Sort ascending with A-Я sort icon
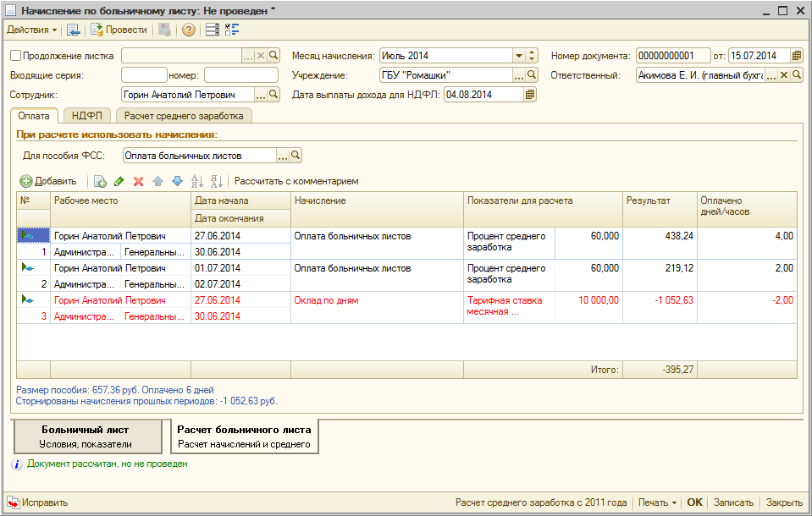The height and width of the screenshot is (516, 812). pos(197,181)
